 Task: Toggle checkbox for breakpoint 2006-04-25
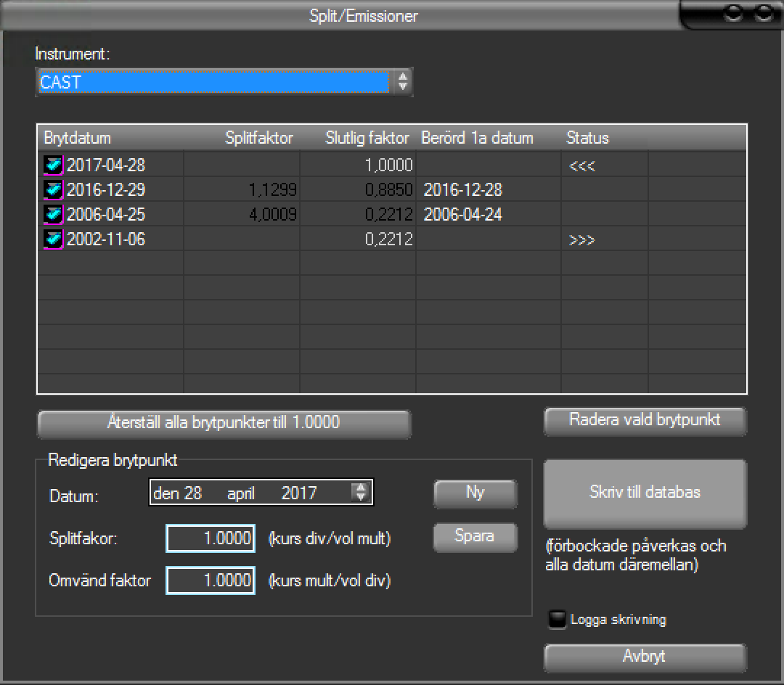tap(53, 215)
